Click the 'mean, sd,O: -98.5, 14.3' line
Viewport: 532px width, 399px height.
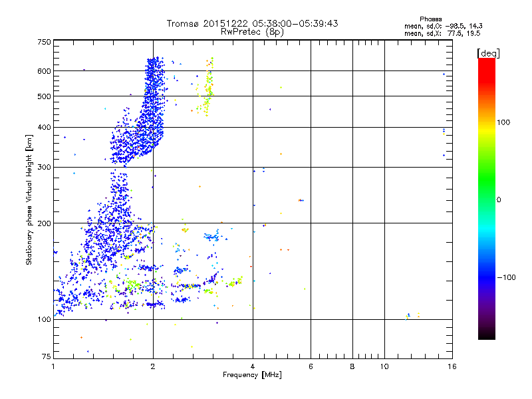click(443, 26)
